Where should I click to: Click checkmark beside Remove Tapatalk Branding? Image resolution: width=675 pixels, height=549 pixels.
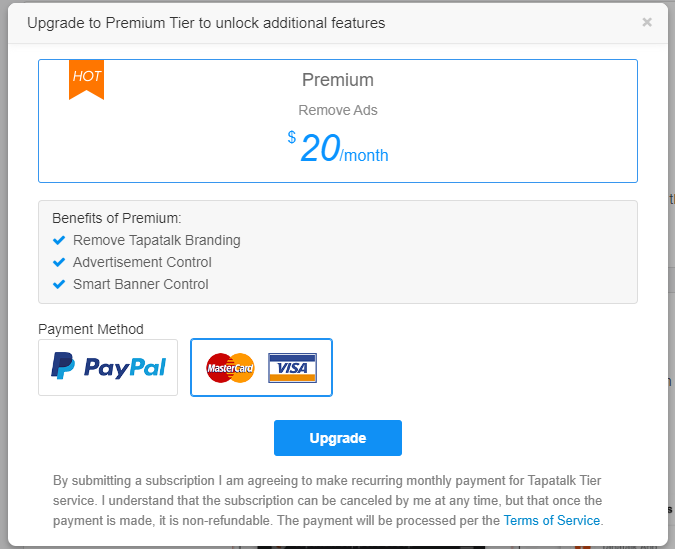59,240
